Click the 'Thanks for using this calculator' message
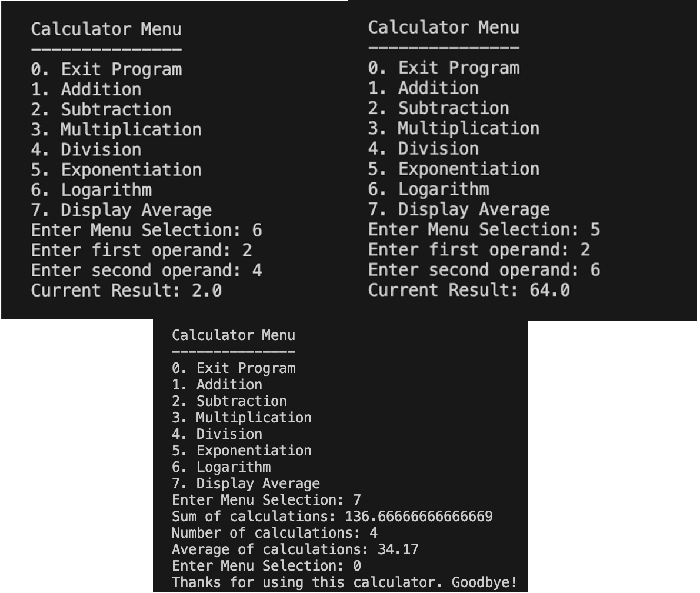700x593 pixels. 344,583
